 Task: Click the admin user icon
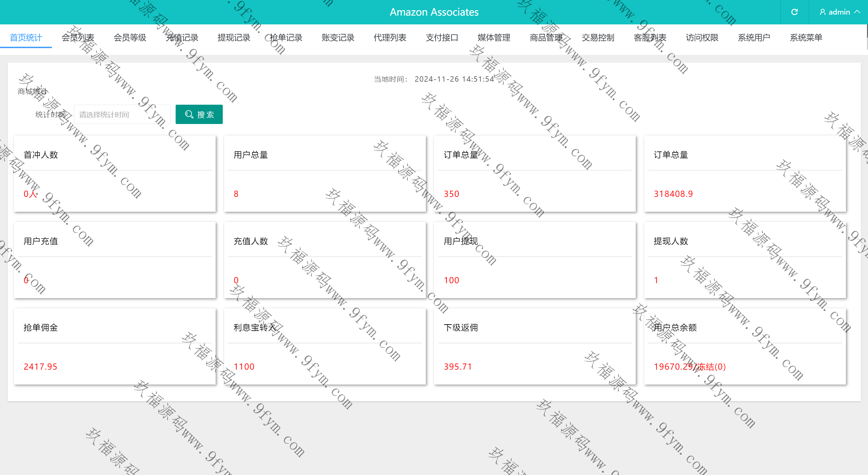pos(822,12)
